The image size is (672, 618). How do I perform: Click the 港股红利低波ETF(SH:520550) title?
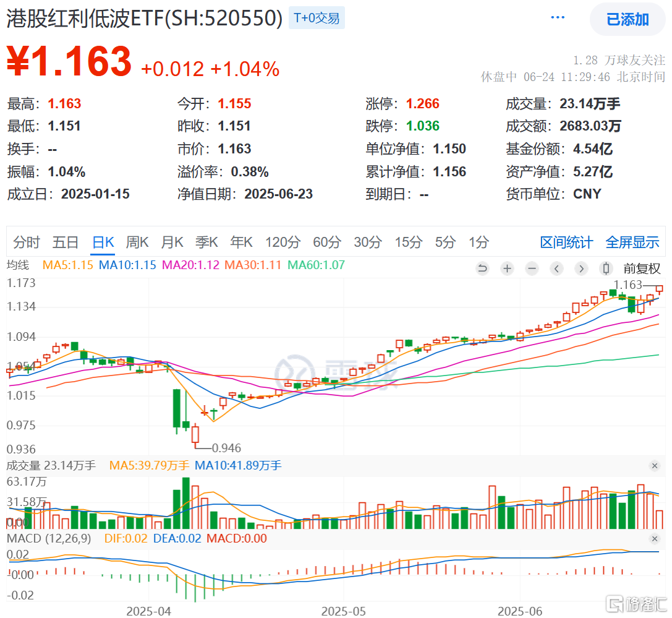coord(145,19)
